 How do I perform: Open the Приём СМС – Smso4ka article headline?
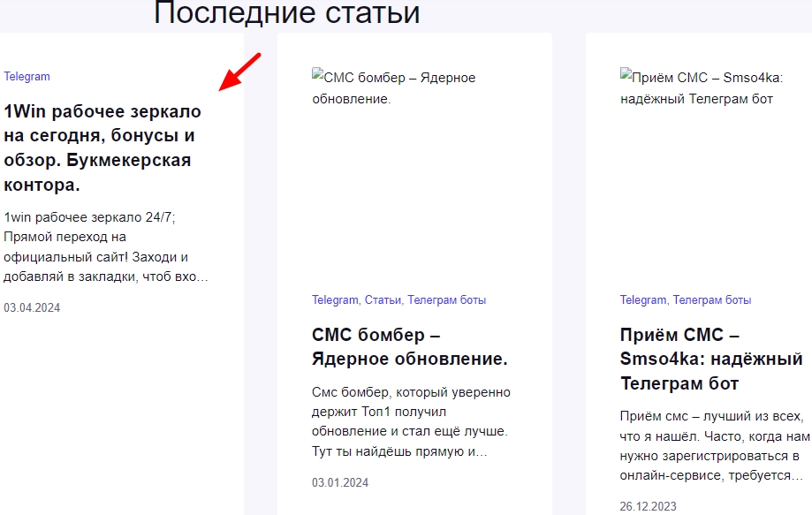pos(710,360)
